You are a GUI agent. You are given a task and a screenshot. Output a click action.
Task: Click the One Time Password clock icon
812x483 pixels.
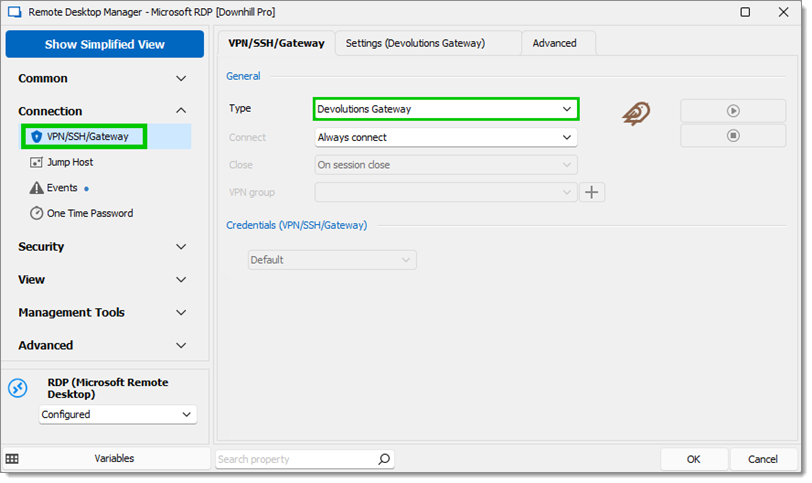[x=36, y=213]
